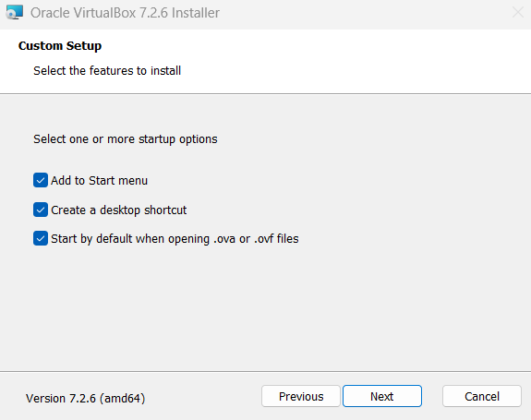Click the '.ova or .ovf files' option label

[x=175, y=238]
